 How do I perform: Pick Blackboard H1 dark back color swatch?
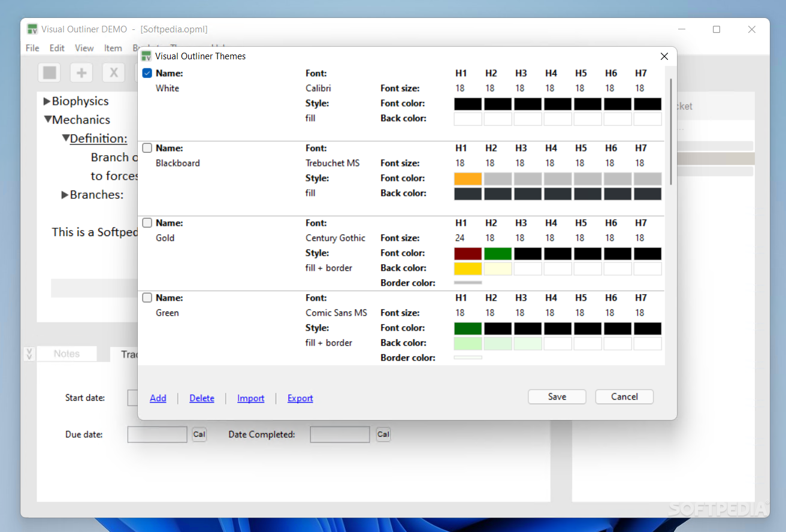point(468,194)
